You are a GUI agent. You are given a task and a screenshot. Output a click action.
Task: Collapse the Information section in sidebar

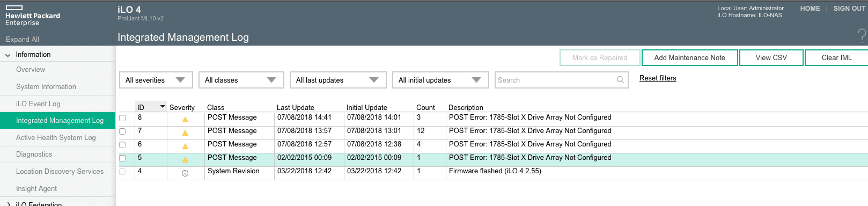(8, 55)
